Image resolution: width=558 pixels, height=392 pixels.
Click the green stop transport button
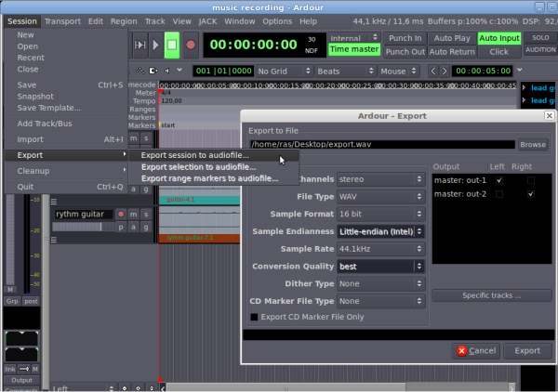(172, 45)
